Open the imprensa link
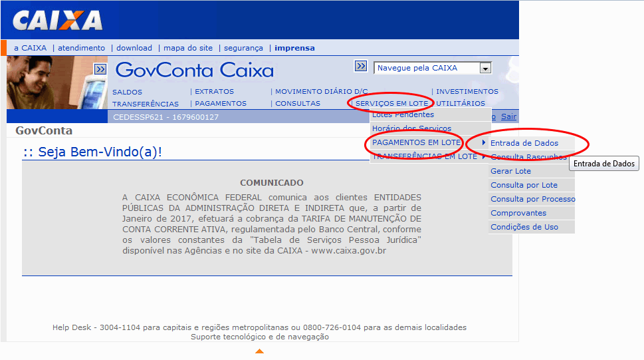The height and width of the screenshot is (360, 644). point(294,48)
